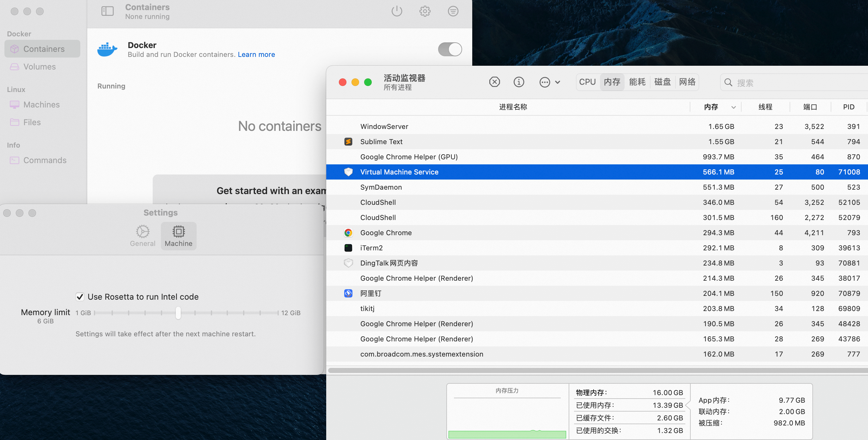
Task: Toggle the Docker enable switch
Action: (x=449, y=49)
